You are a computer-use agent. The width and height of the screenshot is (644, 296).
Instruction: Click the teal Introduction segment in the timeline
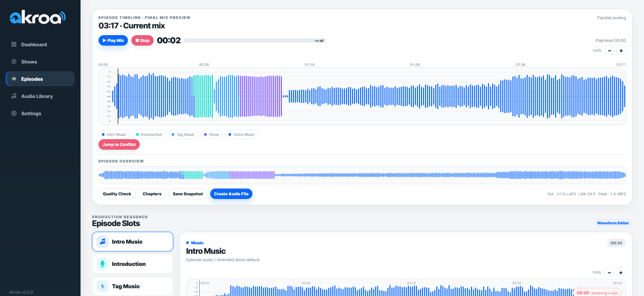[203, 96]
